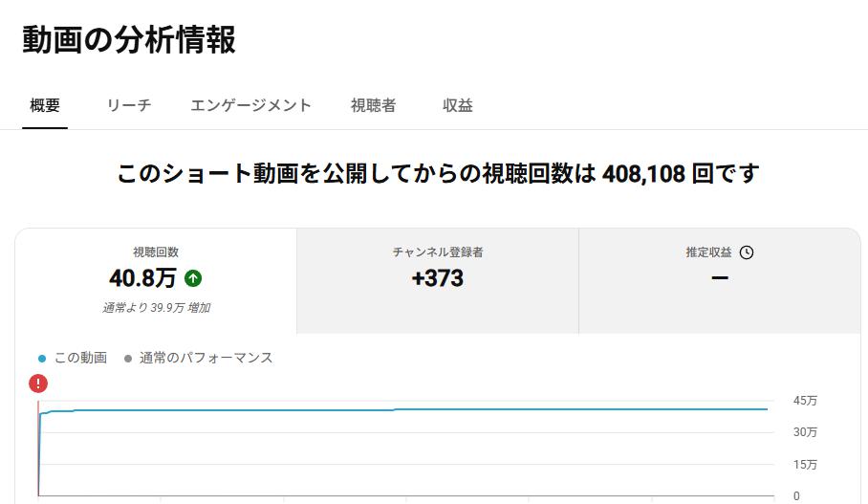Click the +373 subscriber count
This screenshot has height=504, width=868.
(437, 278)
